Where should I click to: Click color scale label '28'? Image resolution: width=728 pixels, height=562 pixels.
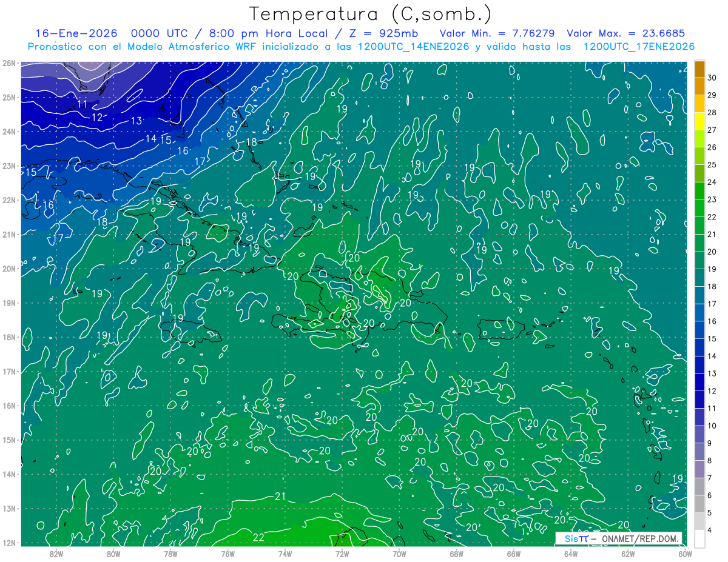coord(712,112)
